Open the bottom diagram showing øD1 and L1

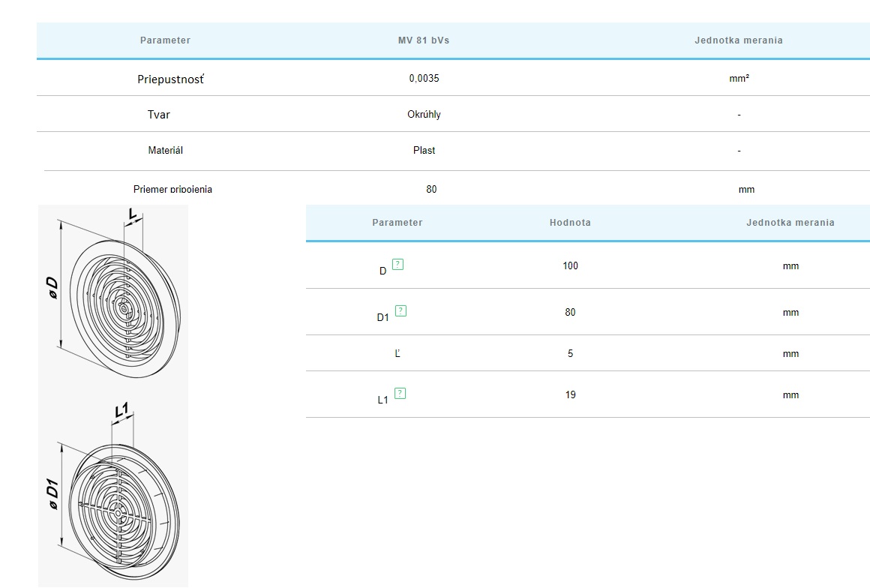(113, 493)
